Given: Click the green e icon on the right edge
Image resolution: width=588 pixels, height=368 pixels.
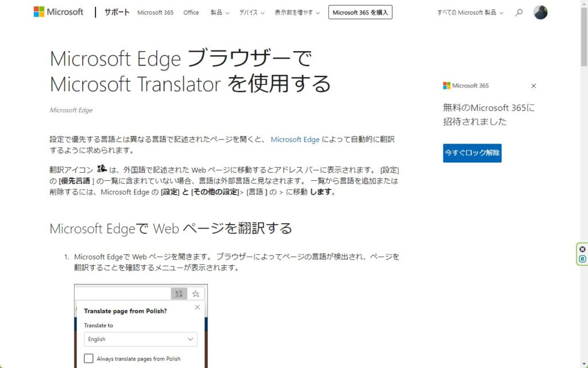Looking at the screenshot, I should (582, 259).
